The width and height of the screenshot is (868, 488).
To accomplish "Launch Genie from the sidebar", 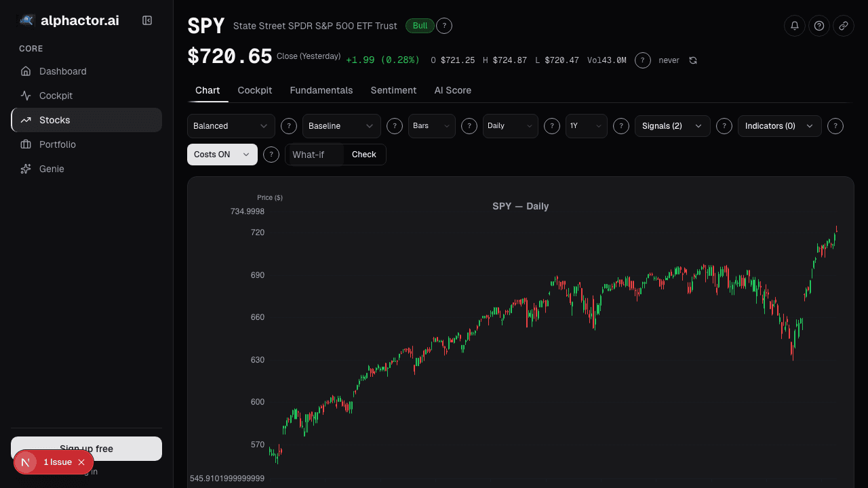I will click(86, 169).
